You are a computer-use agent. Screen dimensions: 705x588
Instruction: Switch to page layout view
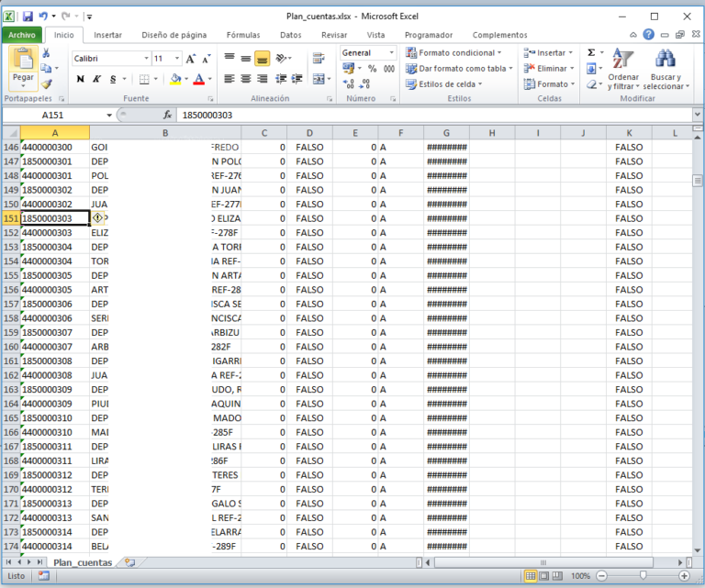click(544, 576)
